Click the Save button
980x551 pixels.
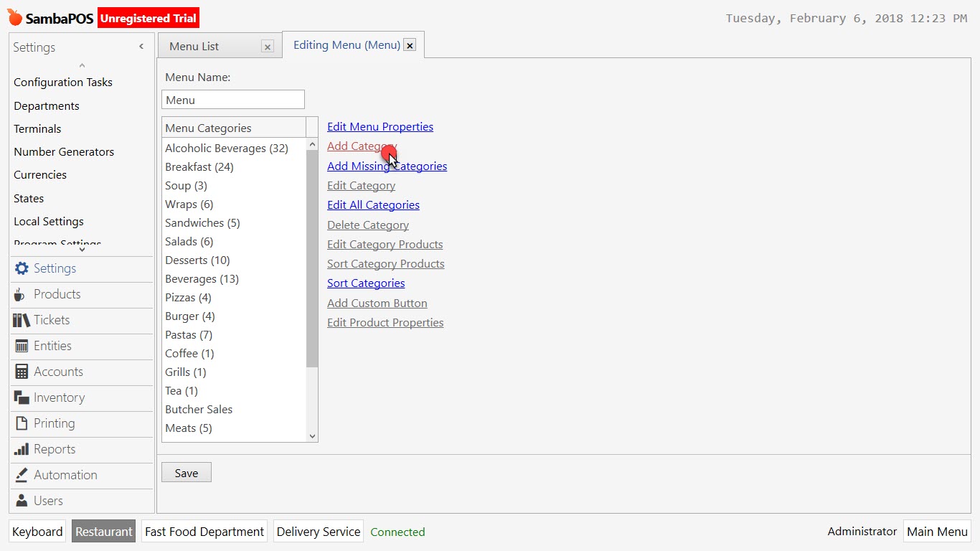[x=186, y=472]
